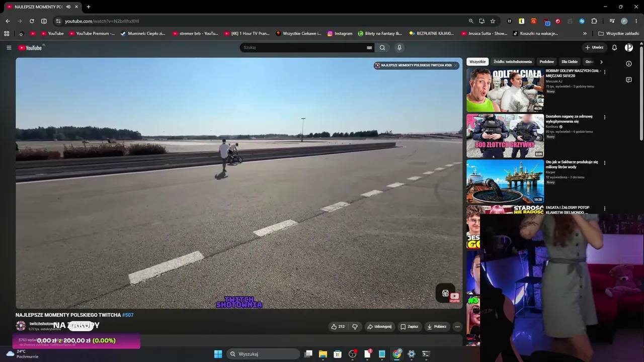Start voice search with the microphone icon
The width and height of the screenshot is (644, 362).
pos(399,48)
